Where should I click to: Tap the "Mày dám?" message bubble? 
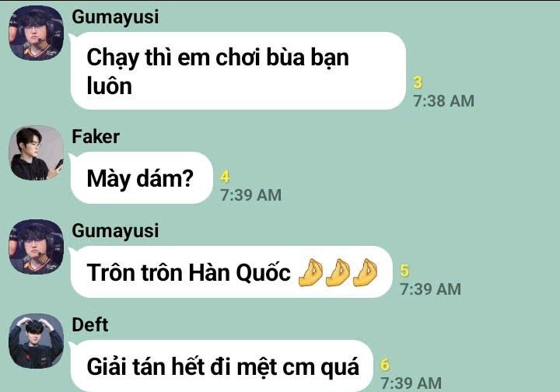point(142,178)
